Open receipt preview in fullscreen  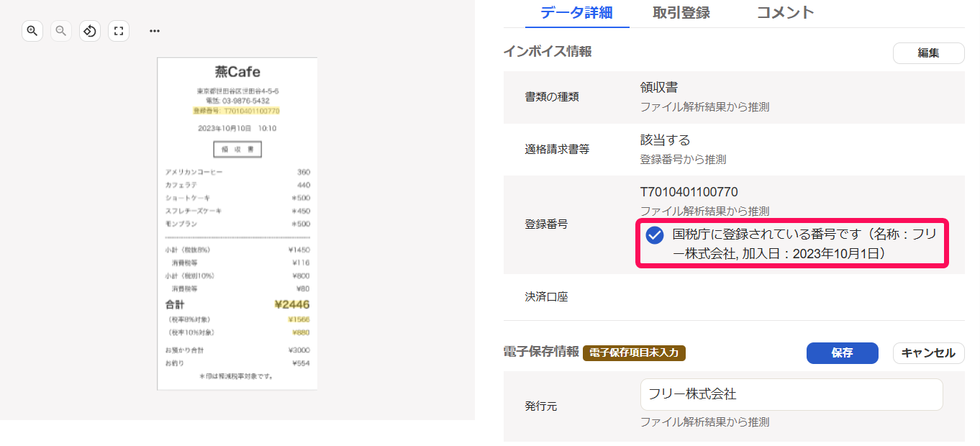119,31
